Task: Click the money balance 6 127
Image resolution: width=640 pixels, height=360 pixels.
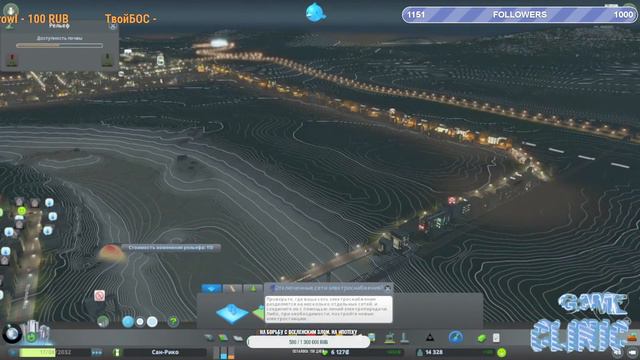Action: (340, 352)
